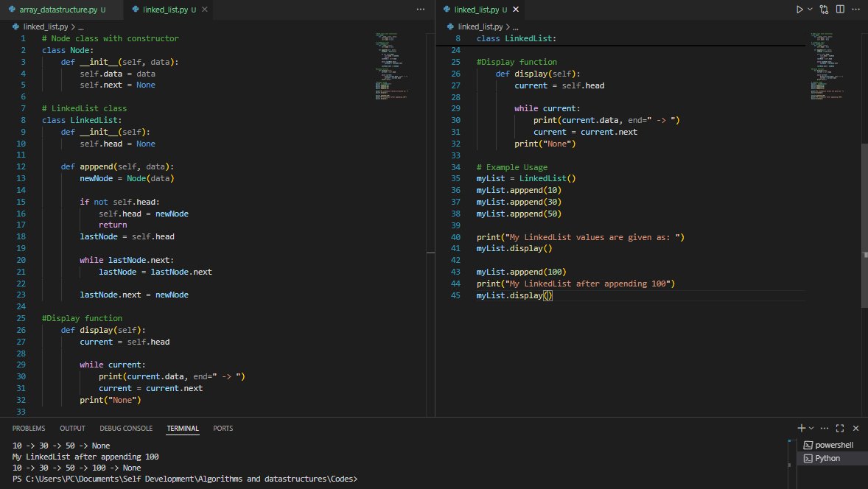Viewport: 868px width, 489px height.
Task: Select the Python terminal entry
Action: point(832,458)
